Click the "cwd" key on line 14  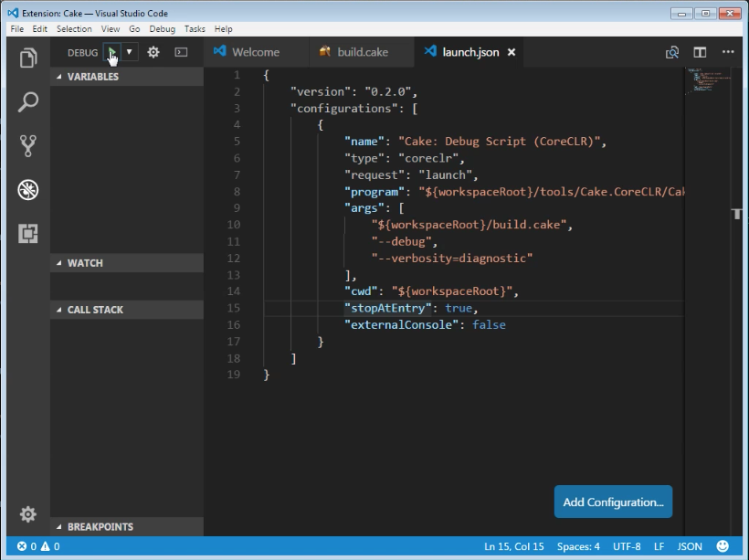(361, 291)
